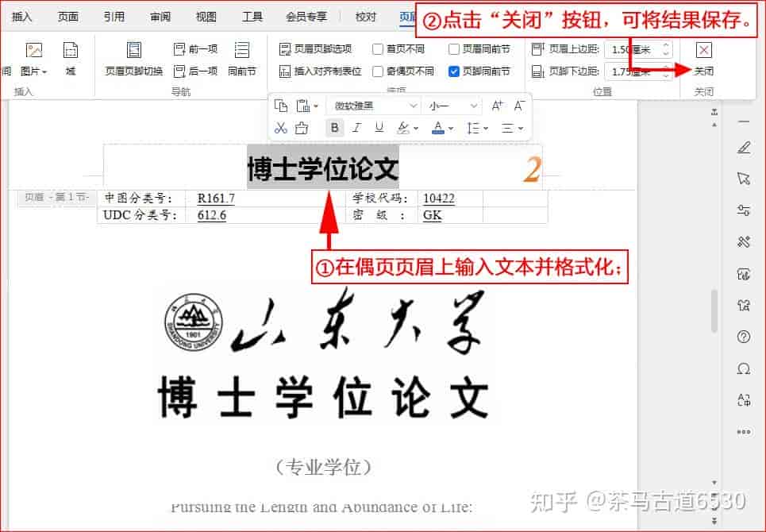Switch to the 视图 tab
Viewport: 766px width, 532px height.
tap(206, 17)
